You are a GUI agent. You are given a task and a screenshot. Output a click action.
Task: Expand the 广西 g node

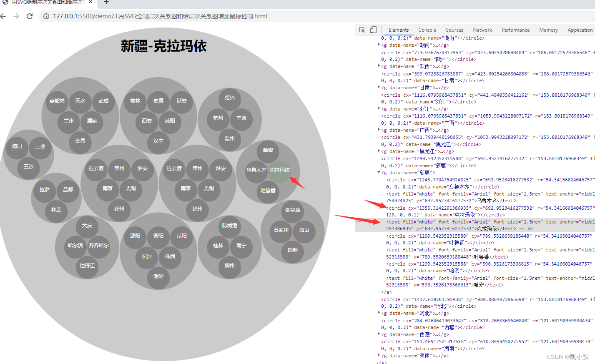(379, 130)
